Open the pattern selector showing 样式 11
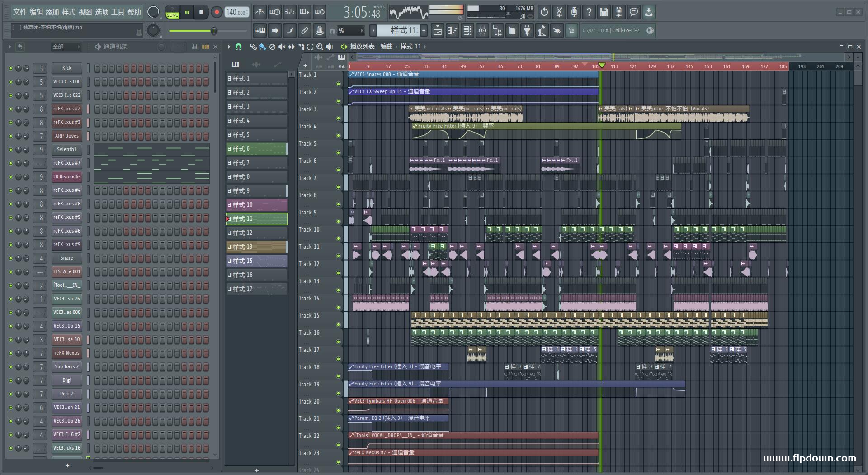The height and width of the screenshot is (475, 868). coord(398,31)
